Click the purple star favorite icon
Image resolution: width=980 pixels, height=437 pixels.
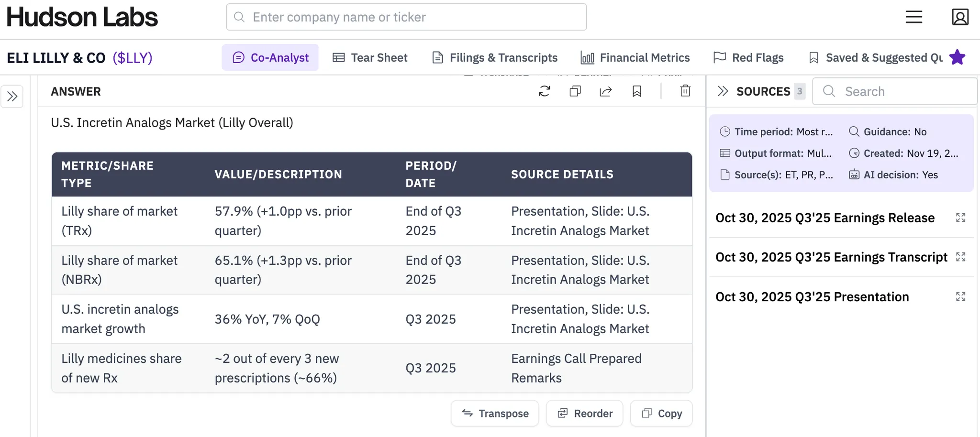958,57
